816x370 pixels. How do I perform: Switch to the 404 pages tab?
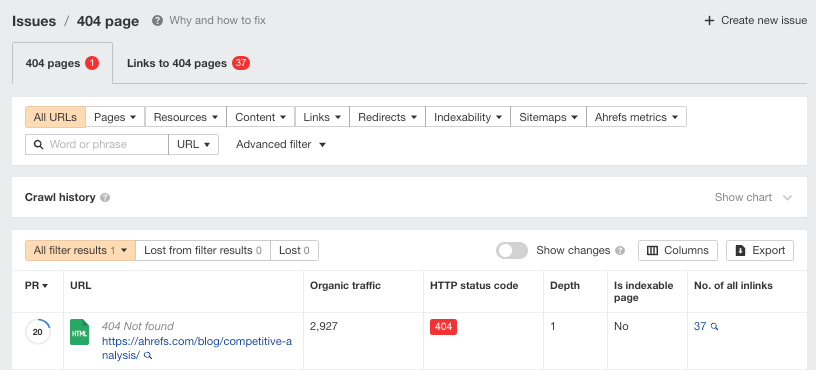coord(62,63)
